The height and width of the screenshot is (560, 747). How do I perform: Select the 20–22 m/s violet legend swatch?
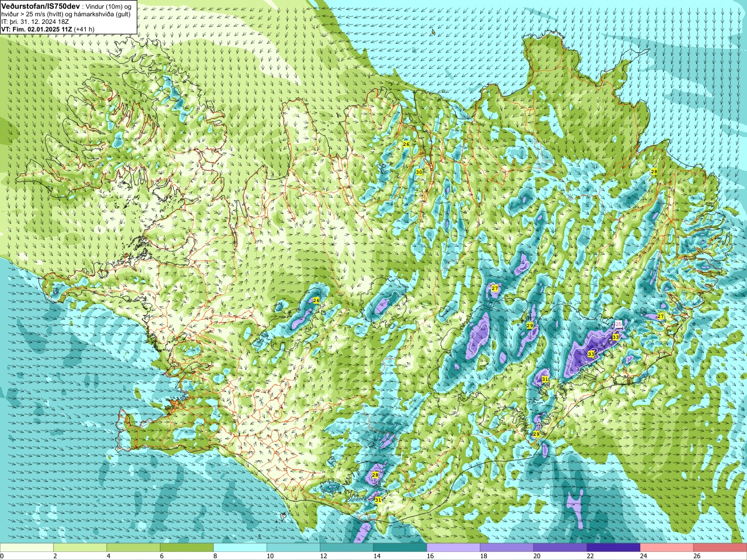coord(560,548)
